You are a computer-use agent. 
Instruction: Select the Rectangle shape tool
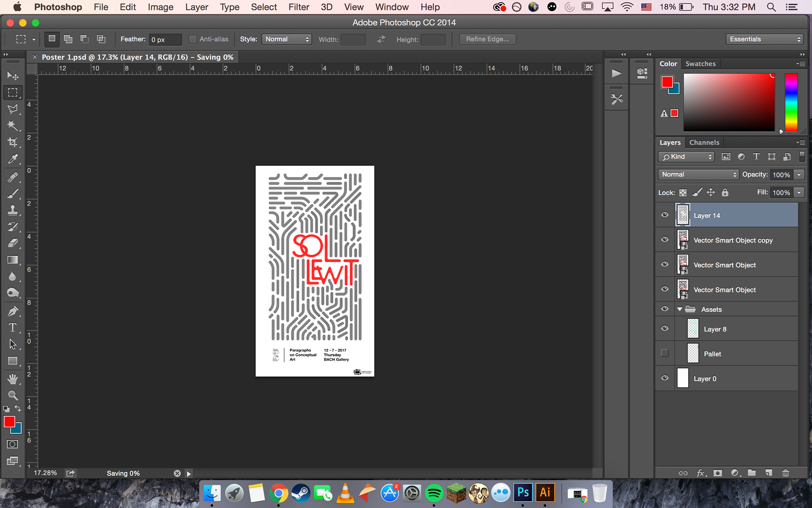(x=13, y=361)
